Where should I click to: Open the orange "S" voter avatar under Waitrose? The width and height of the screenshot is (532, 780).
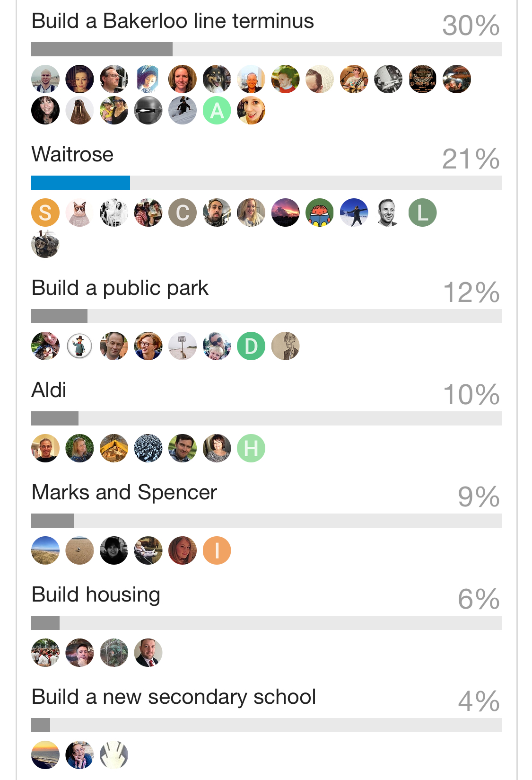[45, 213]
